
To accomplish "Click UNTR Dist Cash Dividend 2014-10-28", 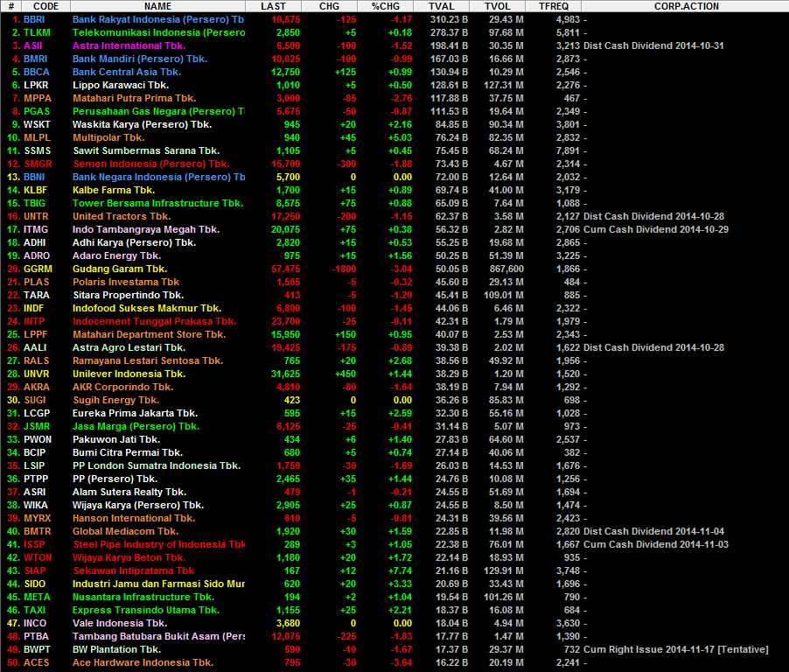I will pos(653,216).
